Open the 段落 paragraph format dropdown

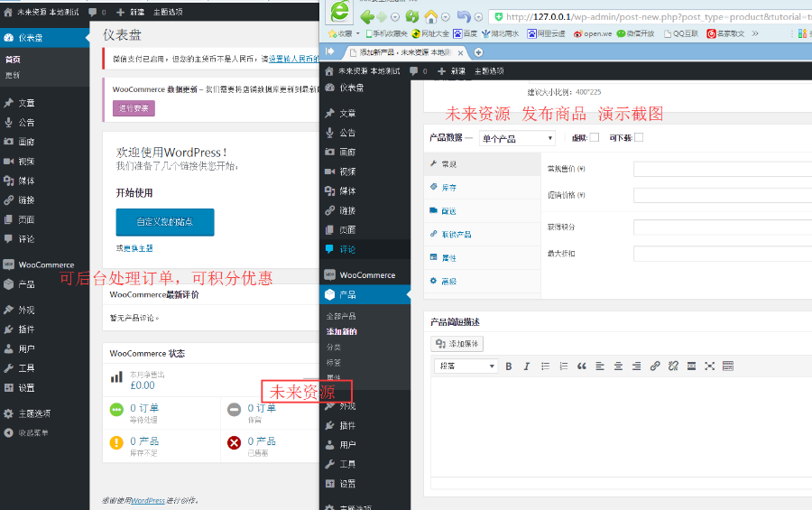coord(466,366)
